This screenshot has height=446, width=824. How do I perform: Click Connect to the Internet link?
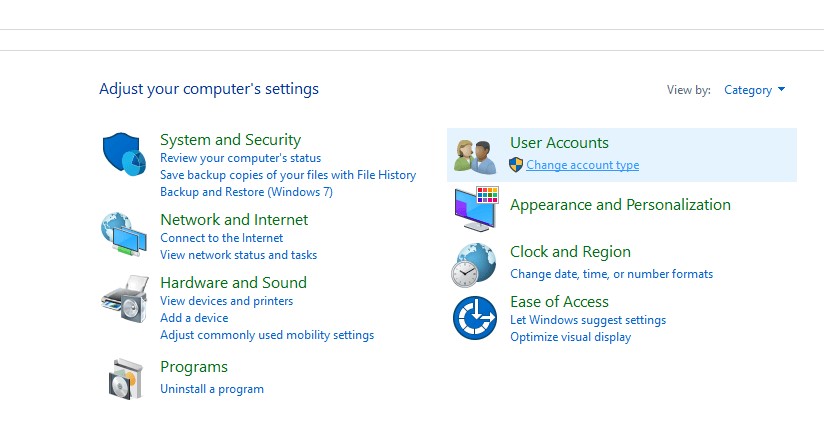(x=221, y=238)
